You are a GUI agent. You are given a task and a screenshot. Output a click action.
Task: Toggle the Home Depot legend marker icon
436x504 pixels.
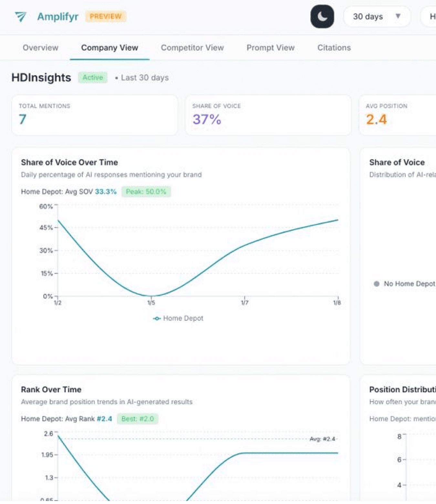(x=157, y=319)
